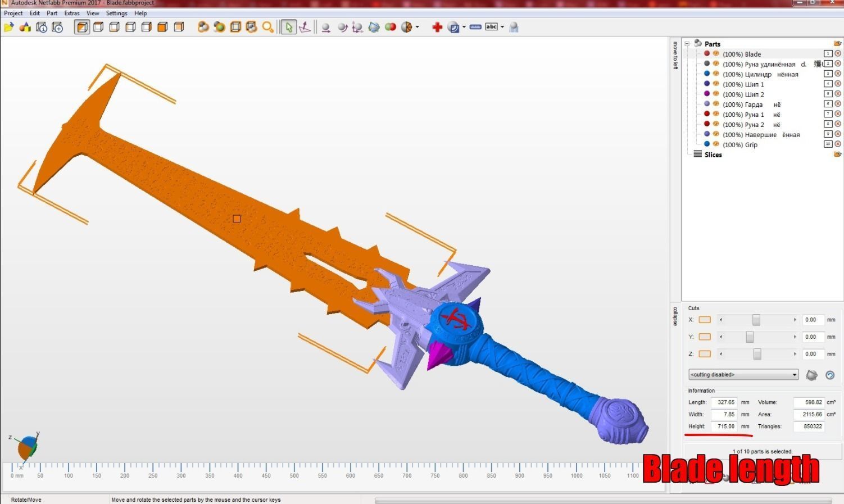The width and height of the screenshot is (844, 504).
Task: Click the blue ruler Measure icon
Action: [x=475, y=27]
